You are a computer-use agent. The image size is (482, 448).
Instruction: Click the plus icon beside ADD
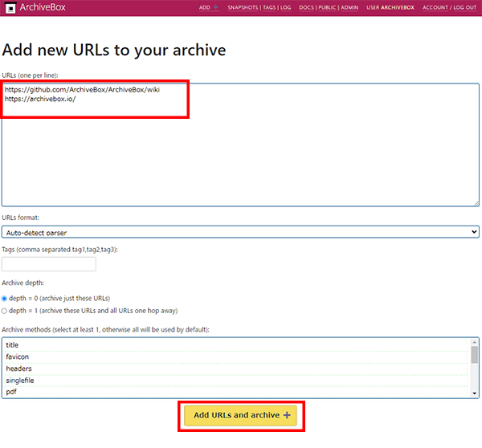coord(215,8)
